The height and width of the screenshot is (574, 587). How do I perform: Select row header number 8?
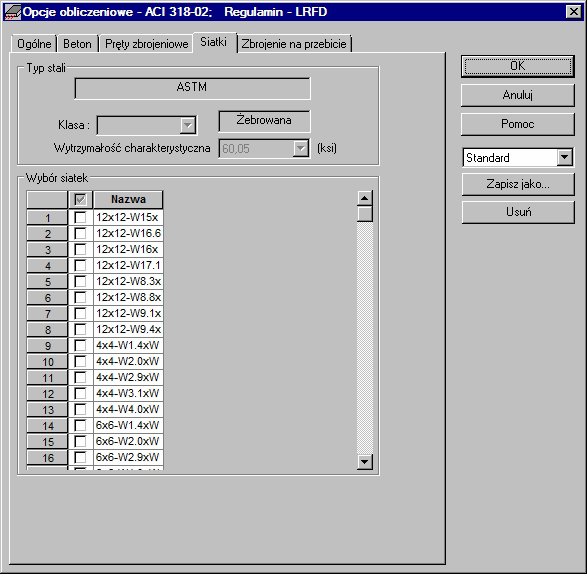[x=47, y=329]
